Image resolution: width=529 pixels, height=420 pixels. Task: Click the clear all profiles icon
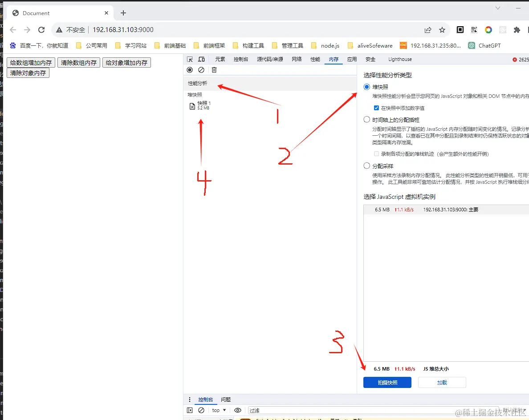[201, 70]
